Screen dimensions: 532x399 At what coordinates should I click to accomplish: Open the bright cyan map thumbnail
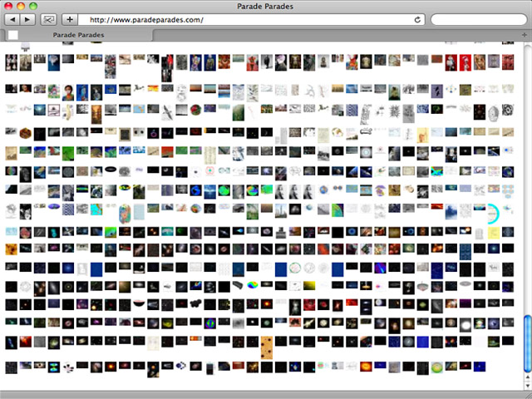pyautogui.click(x=96, y=209)
